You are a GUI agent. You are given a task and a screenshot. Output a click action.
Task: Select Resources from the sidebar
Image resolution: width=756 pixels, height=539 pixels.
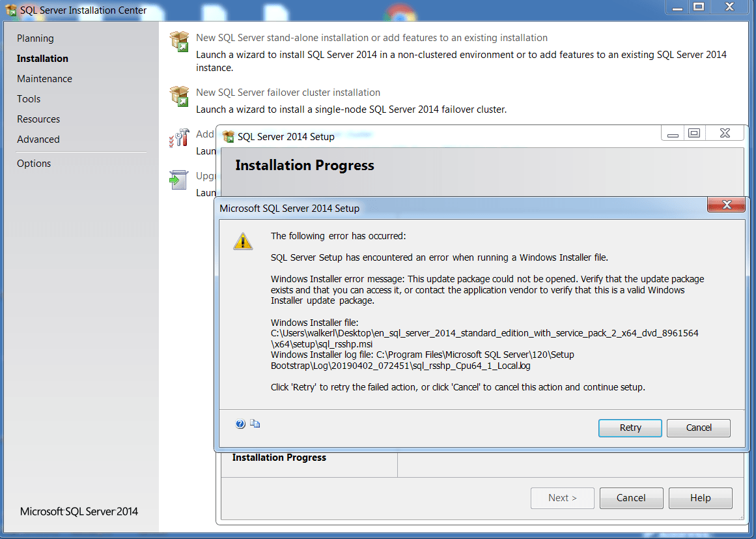pyautogui.click(x=38, y=119)
